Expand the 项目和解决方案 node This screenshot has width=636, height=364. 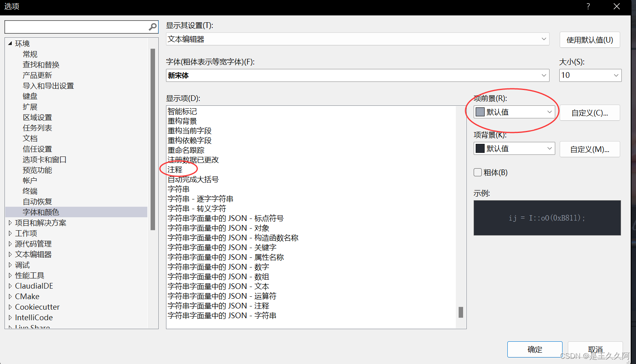pyautogui.click(x=10, y=223)
